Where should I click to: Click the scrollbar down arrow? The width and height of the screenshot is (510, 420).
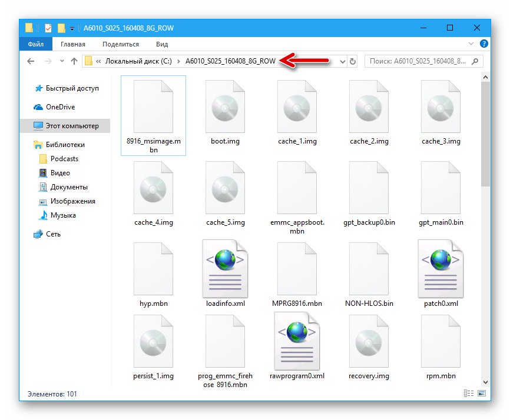(485, 382)
